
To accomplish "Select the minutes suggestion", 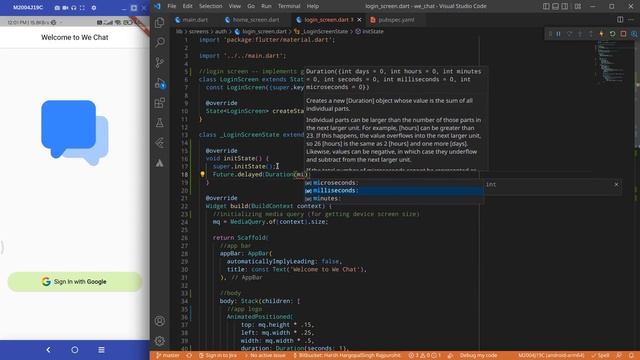I will pos(394,198).
